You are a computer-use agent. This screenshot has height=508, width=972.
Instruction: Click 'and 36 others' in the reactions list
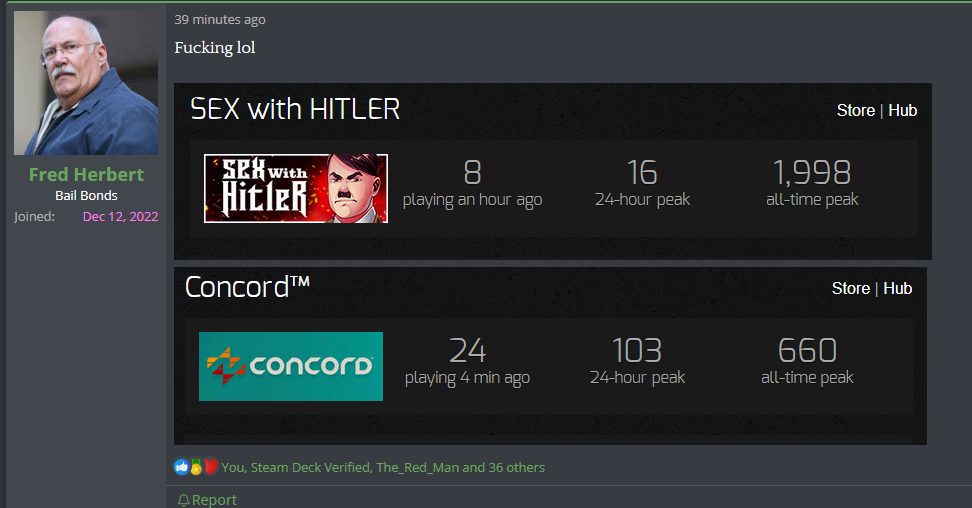[503, 468]
